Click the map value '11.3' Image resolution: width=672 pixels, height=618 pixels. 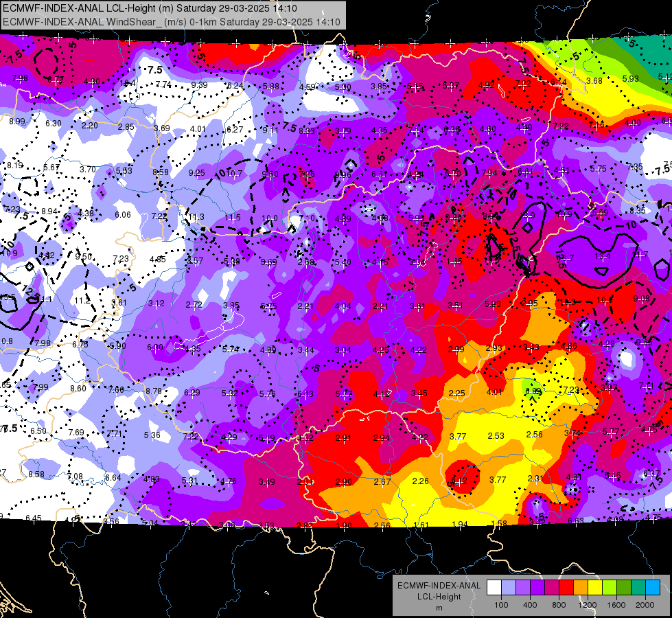click(x=196, y=217)
